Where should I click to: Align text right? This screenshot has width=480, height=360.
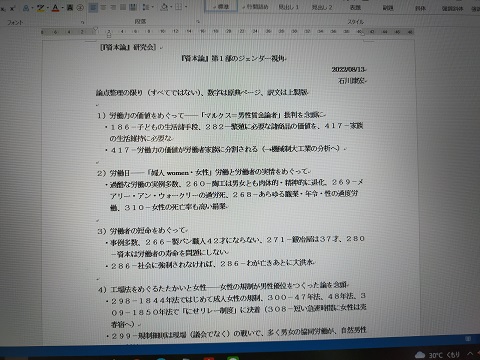(113, 7)
